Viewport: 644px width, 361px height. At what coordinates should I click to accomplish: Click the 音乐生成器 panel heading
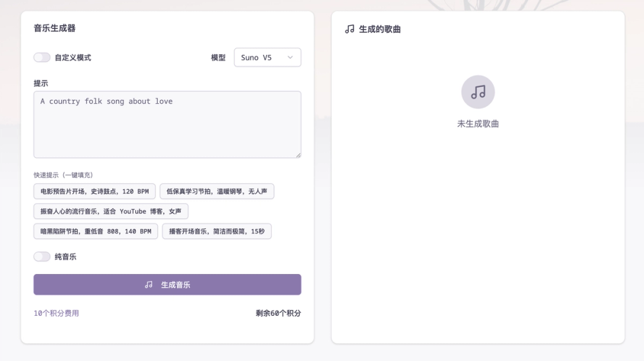55,28
